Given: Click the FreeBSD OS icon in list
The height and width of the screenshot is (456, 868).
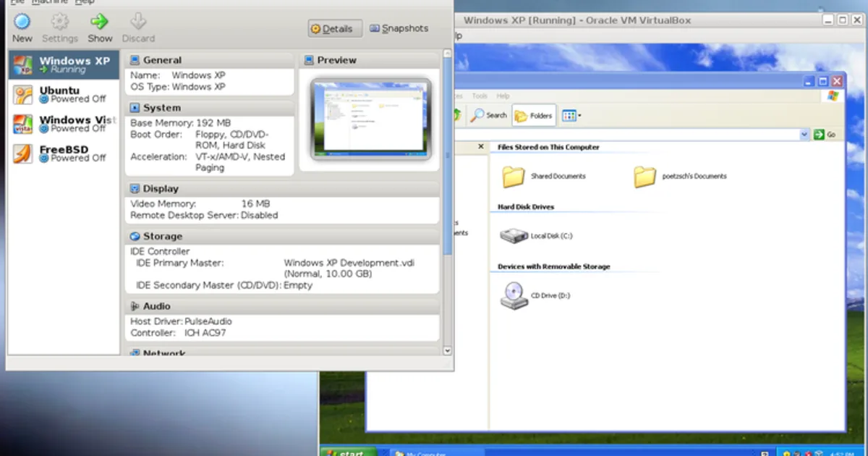Looking at the screenshot, I should (x=23, y=153).
